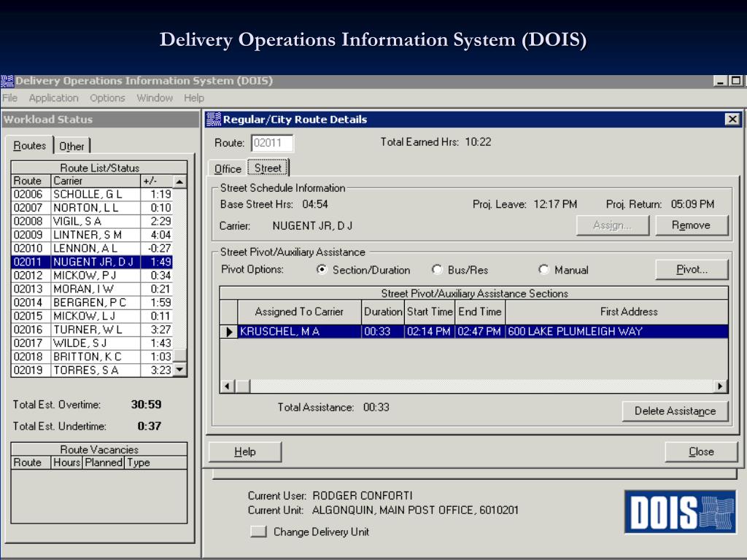Switch to the Other tab
Screen dimensions: 747x560
(71, 146)
